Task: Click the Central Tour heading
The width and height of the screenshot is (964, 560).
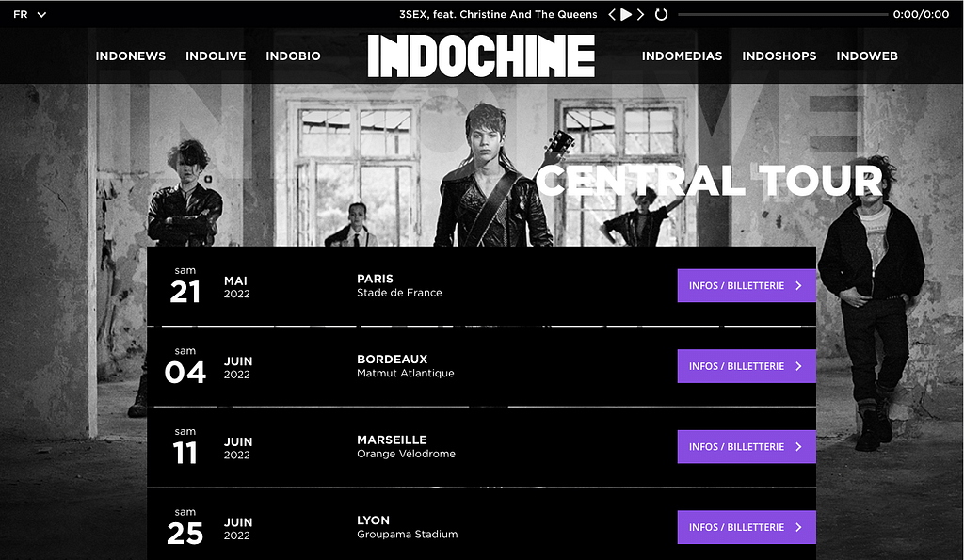Action: (x=710, y=181)
